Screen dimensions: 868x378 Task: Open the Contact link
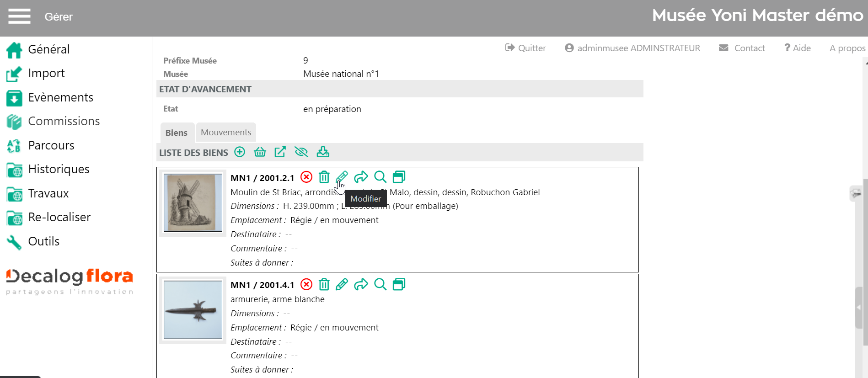pyautogui.click(x=742, y=48)
